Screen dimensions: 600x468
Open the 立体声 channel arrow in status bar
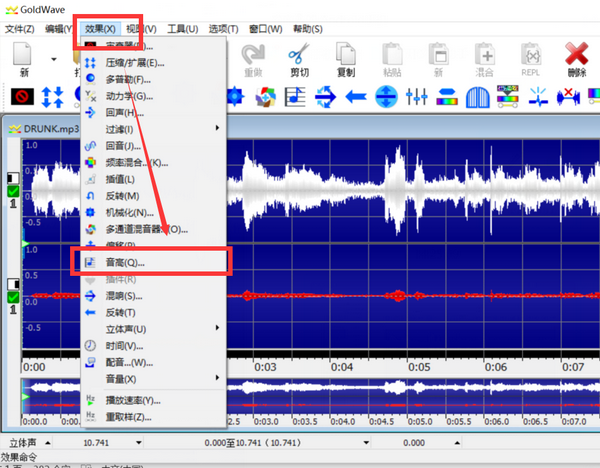(47, 443)
